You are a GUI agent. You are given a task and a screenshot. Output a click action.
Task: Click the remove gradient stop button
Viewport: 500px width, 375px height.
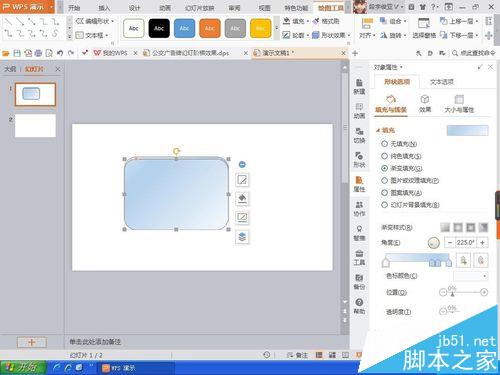[481, 260]
